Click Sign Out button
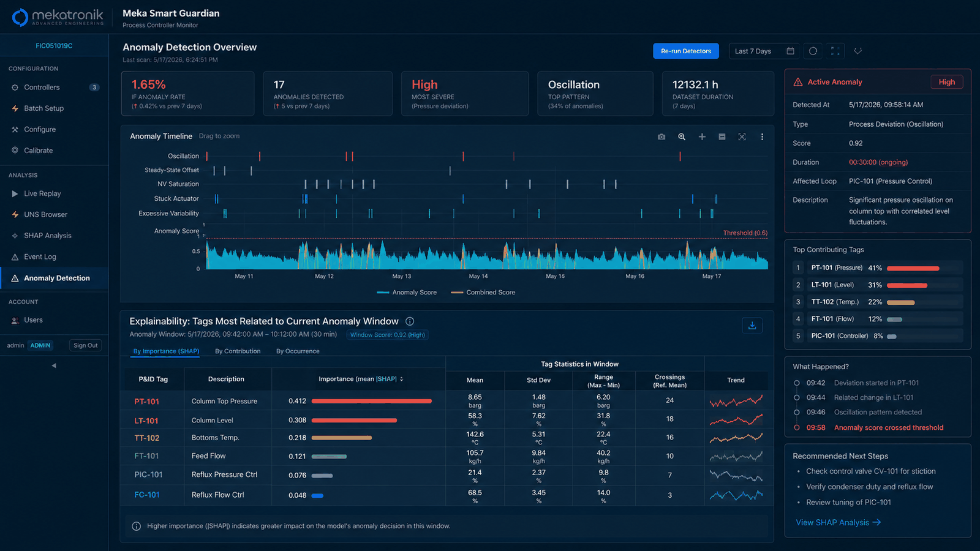The height and width of the screenshot is (551, 980). coord(86,345)
